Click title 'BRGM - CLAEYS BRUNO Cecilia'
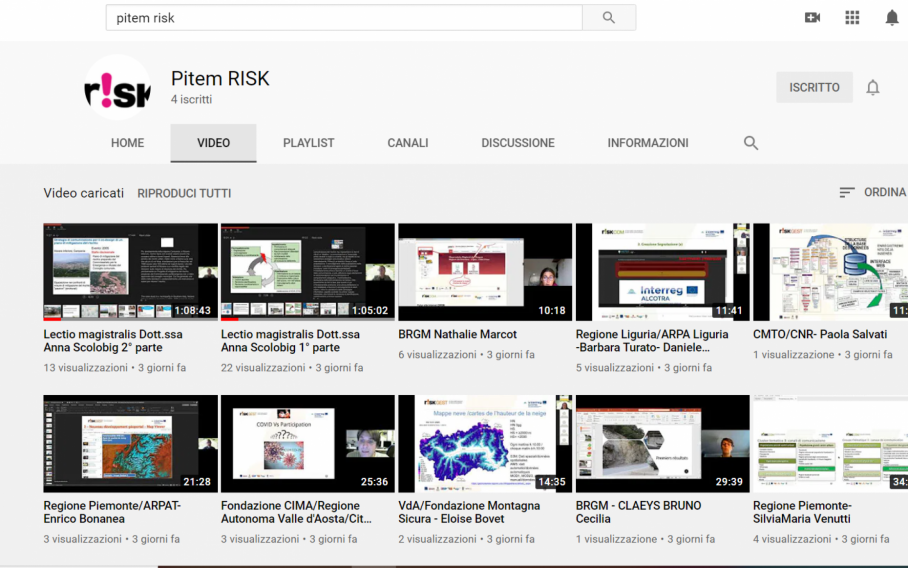 (x=638, y=512)
